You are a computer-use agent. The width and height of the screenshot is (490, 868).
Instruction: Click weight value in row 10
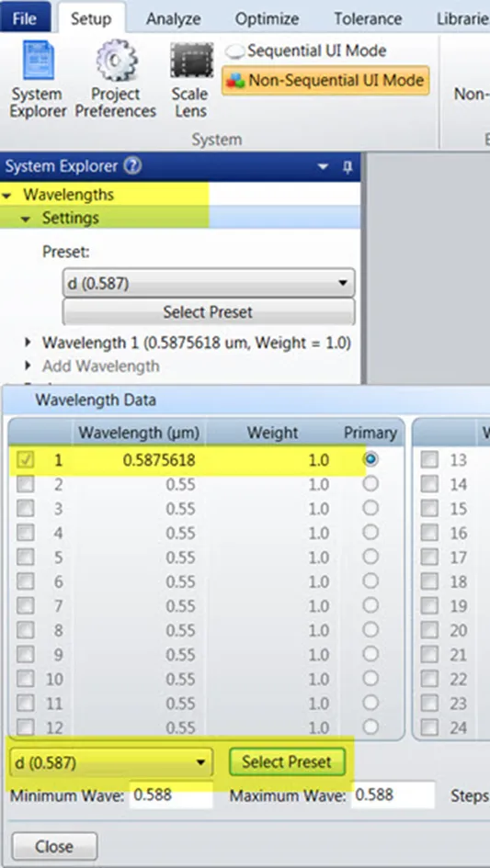click(x=319, y=679)
